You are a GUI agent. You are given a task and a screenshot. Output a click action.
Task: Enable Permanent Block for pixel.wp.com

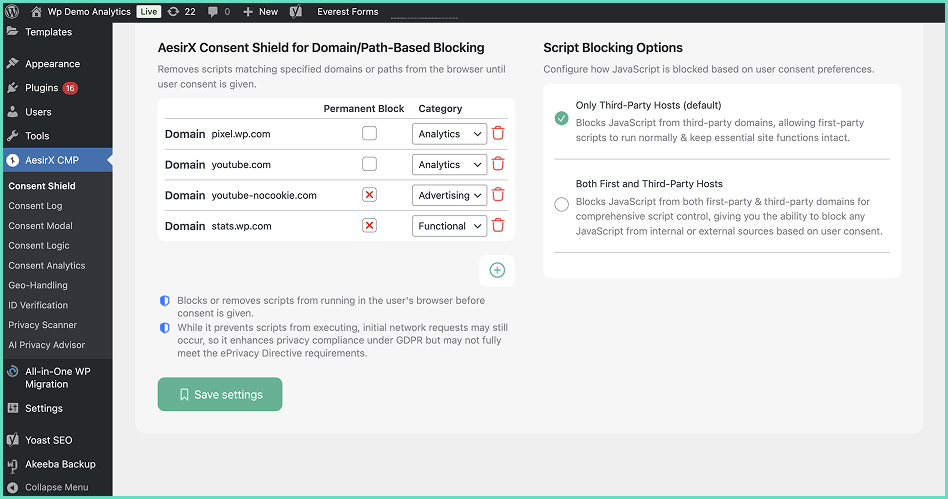tap(369, 133)
